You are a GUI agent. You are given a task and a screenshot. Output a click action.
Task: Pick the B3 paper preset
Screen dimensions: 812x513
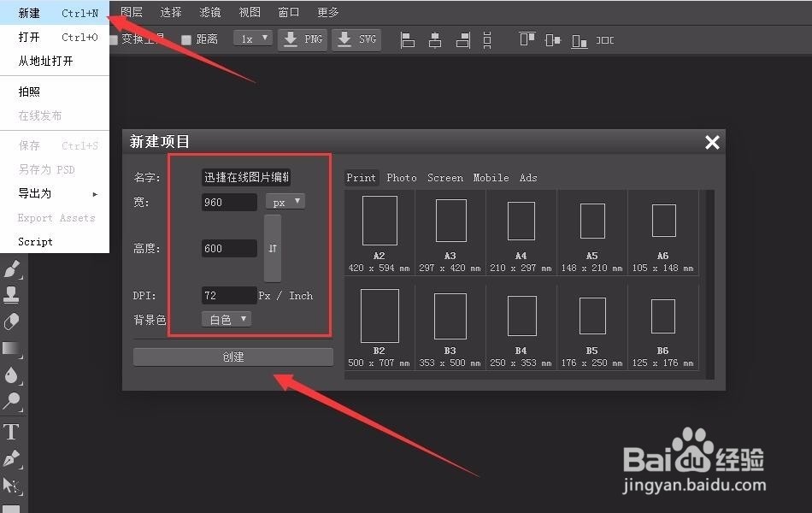[450, 327]
